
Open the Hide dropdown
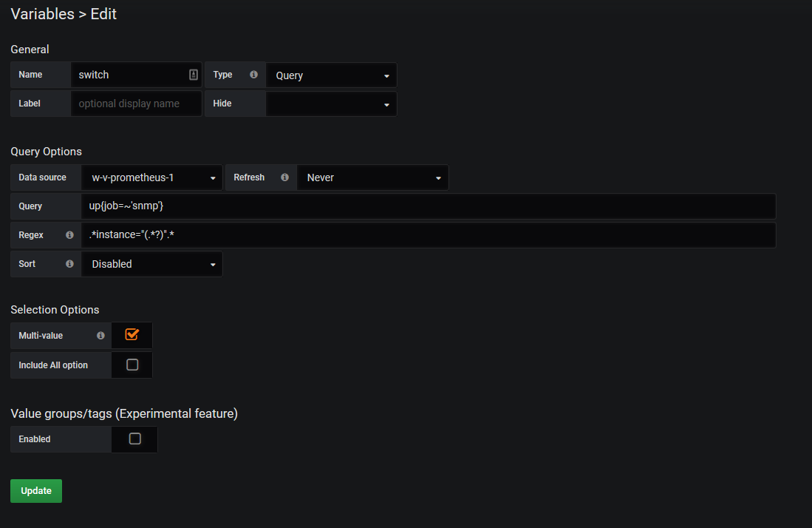[332, 104]
